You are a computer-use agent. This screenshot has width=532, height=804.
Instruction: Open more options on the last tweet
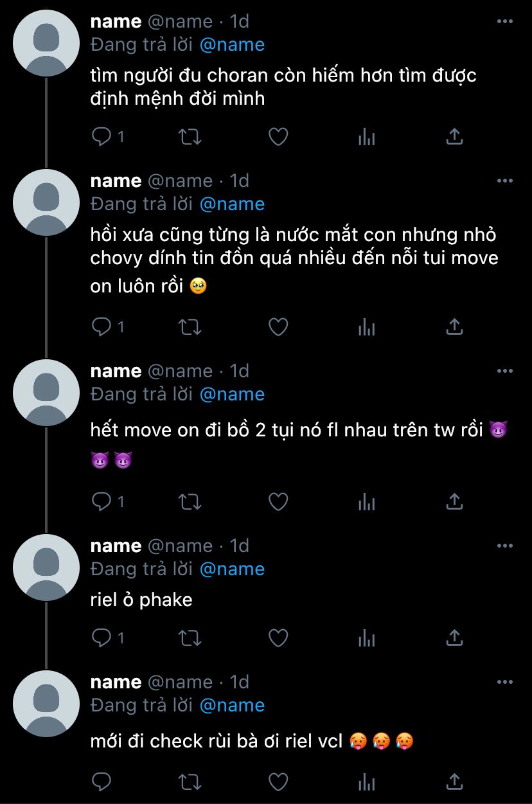pyautogui.click(x=505, y=682)
